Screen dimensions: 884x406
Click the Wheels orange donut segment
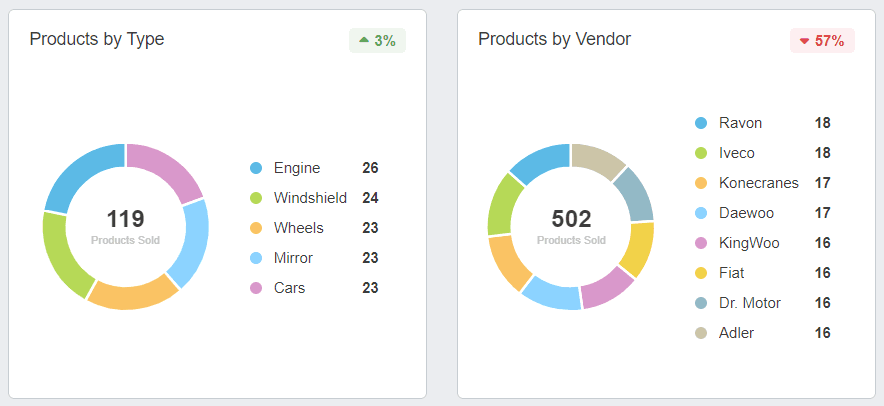pyautogui.click(x=132, y=292)
